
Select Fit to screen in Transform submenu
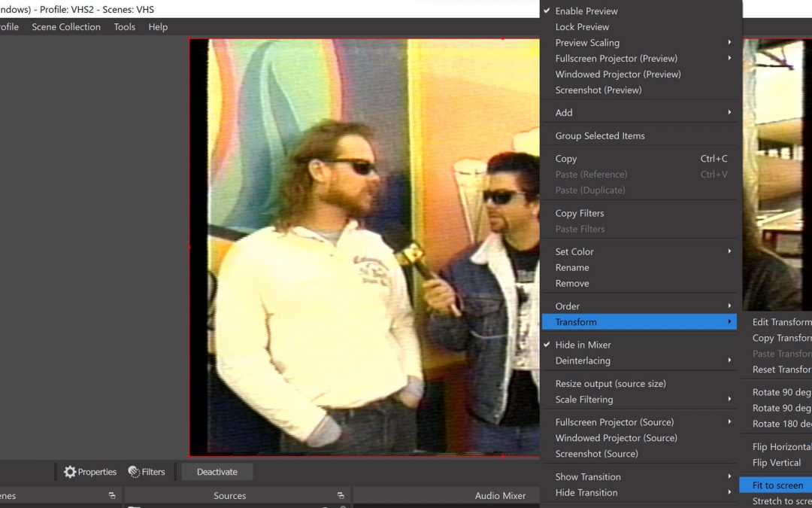pyautogui.click(x=777, y=485)
